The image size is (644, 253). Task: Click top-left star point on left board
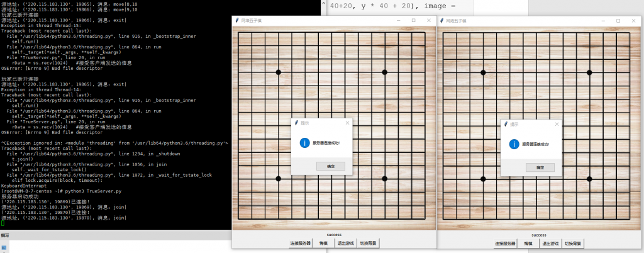(279, 72)
